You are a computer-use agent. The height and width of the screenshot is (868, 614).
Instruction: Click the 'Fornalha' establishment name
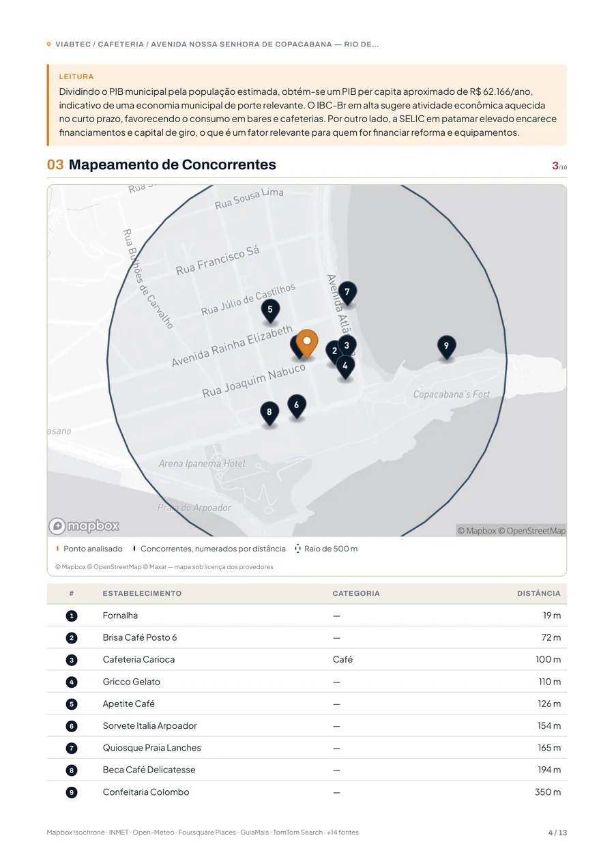[x=120, y=616]
